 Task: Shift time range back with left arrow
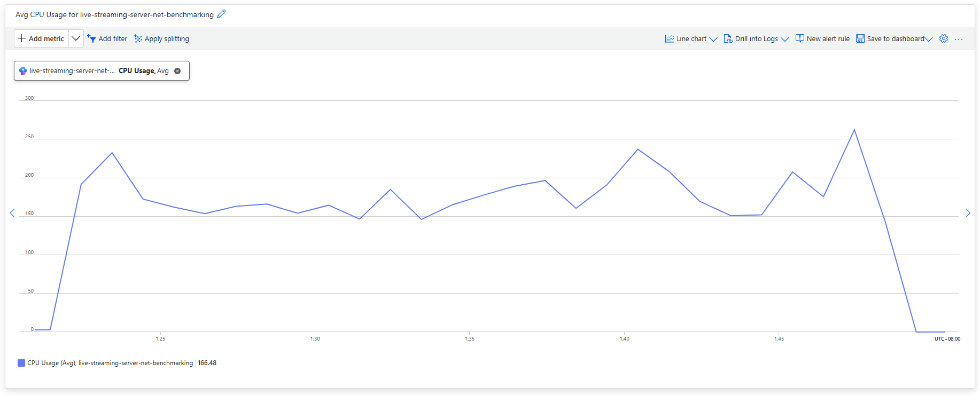pos(12,213)
